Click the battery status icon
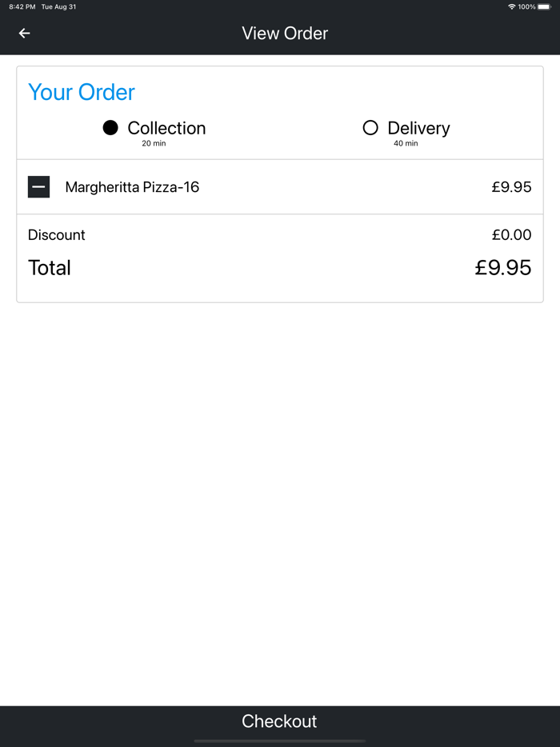Screen dimensions: 560x747 coord(544,6)
